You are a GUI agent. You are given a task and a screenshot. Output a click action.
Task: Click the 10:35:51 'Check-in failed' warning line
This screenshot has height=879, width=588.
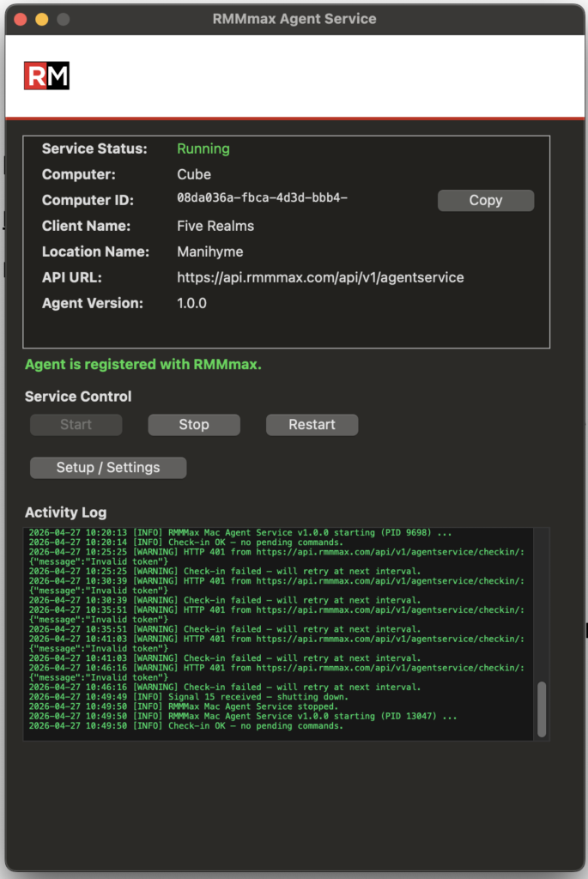[224, 629]
